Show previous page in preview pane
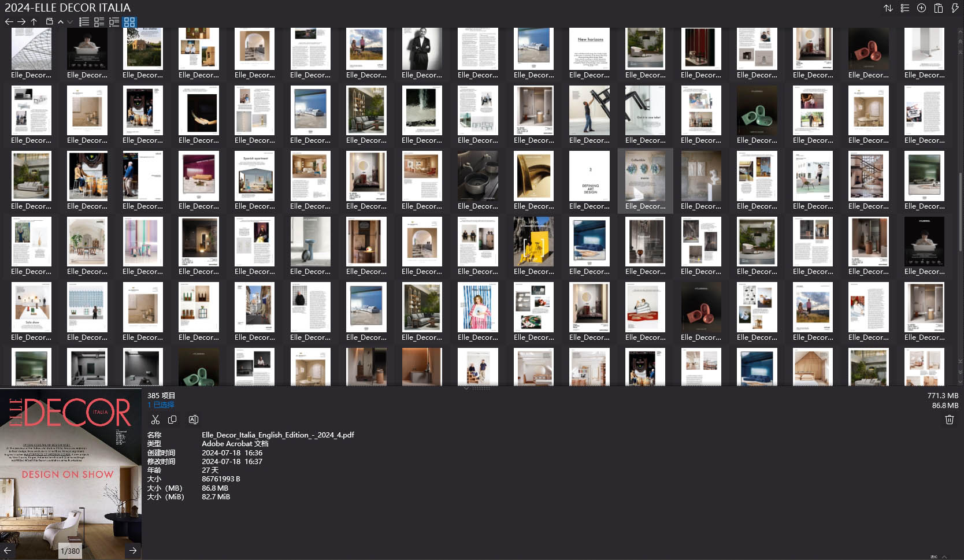The image size is (964, 560). 8,551
